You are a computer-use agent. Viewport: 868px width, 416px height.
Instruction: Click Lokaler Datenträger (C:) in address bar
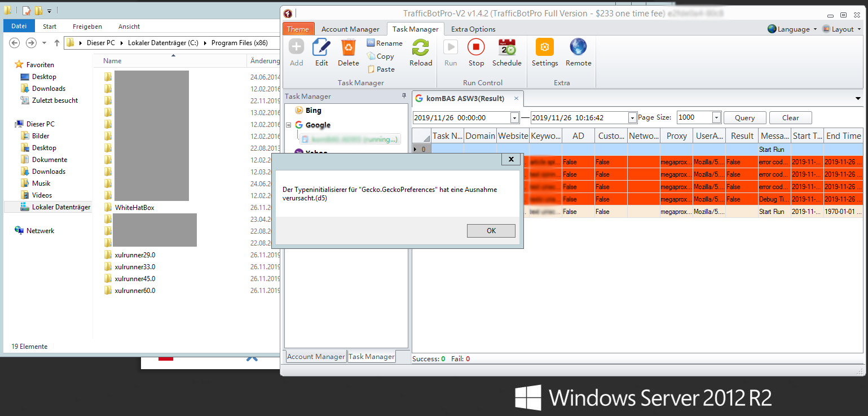[x=164, y=43]
